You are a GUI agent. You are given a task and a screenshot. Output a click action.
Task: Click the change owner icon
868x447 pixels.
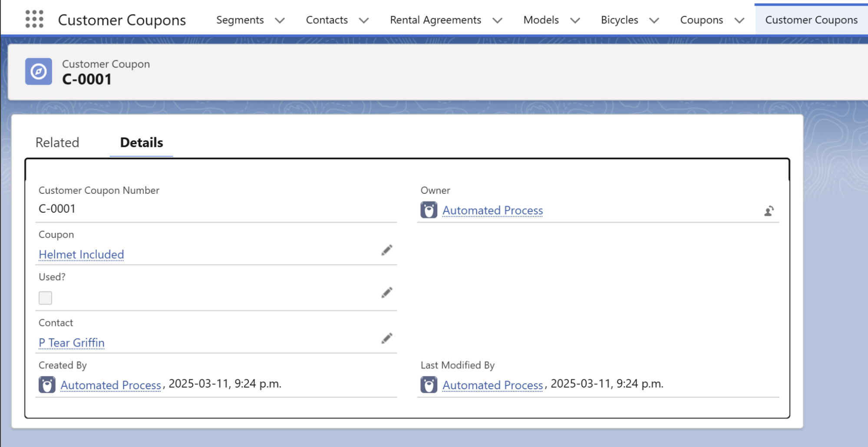point(769,211)
